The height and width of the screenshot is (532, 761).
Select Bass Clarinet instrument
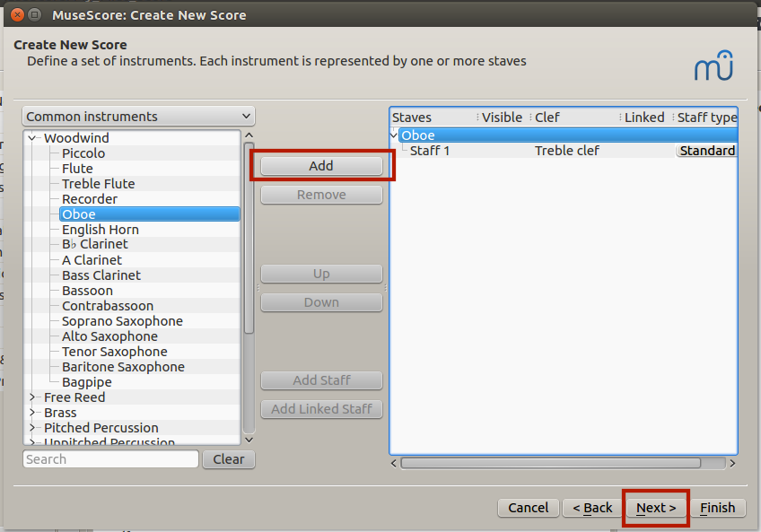tap(101, 275)
